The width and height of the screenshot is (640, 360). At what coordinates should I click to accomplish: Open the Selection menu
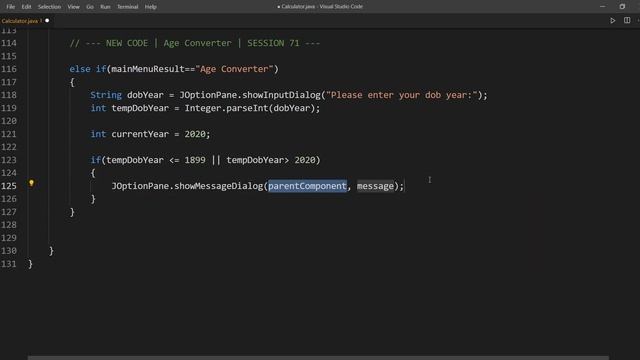click(49, 7)
